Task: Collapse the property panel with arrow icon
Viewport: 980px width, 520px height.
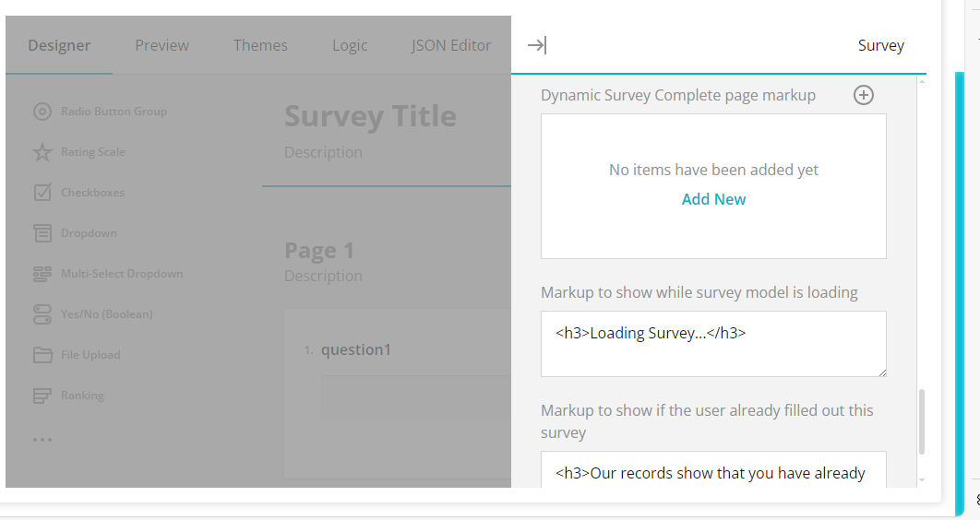Action: [x=536, y=45]
